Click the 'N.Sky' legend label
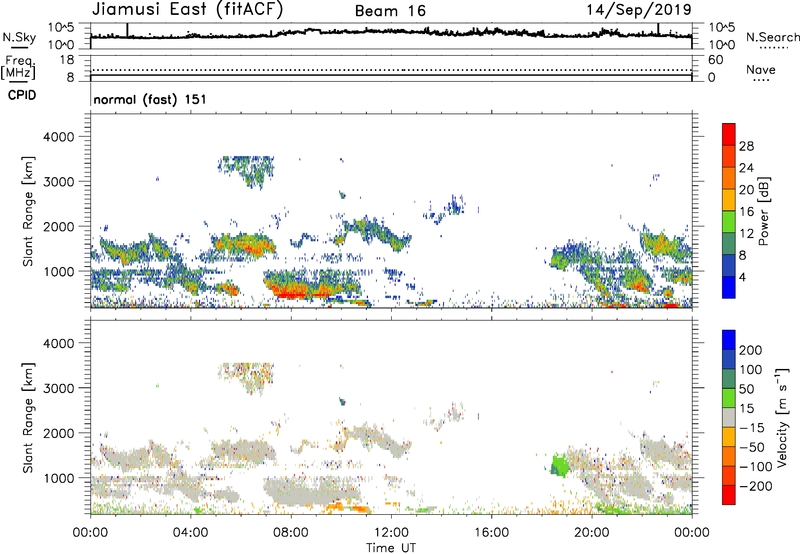 [x=19, y=37]
